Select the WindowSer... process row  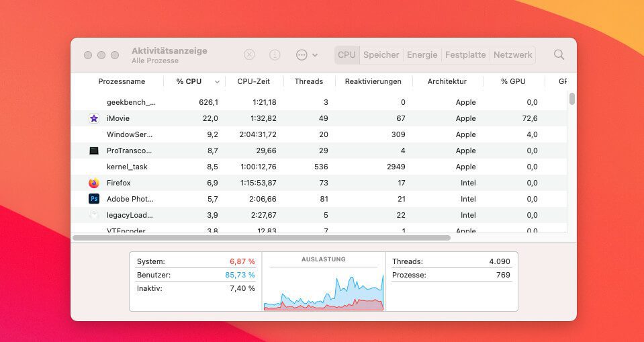click(319, 134)
